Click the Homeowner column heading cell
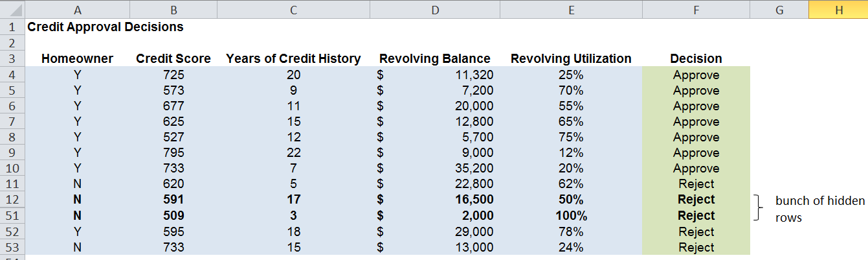This screenshot has width=868, height=260. tap(77, 58)
